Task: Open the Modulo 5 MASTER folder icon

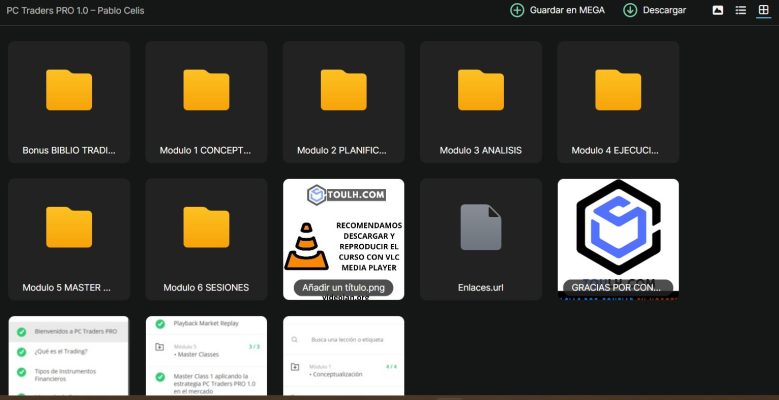Action: pyautogui.click(x=69, y=227)
